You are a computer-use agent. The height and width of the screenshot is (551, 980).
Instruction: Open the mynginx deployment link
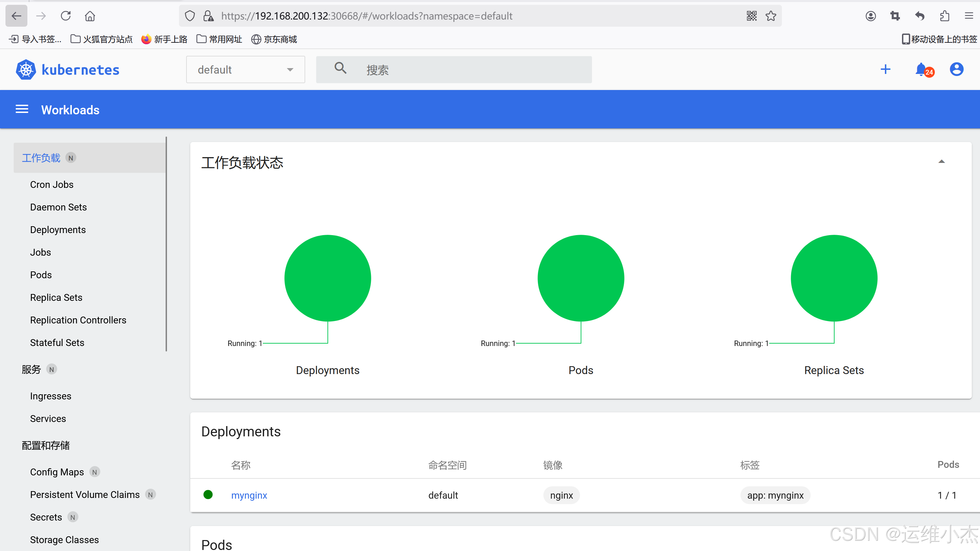(249, 495)
